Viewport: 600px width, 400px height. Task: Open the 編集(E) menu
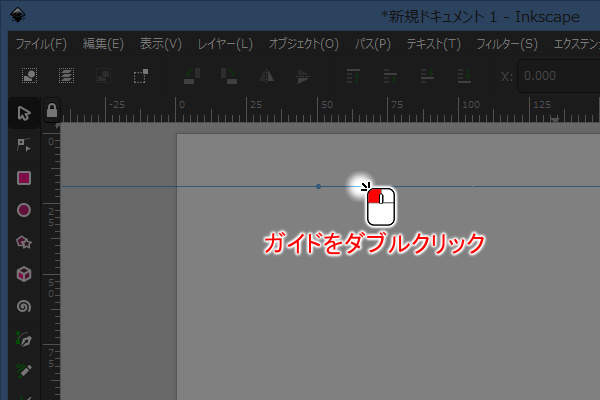point(103,44)
